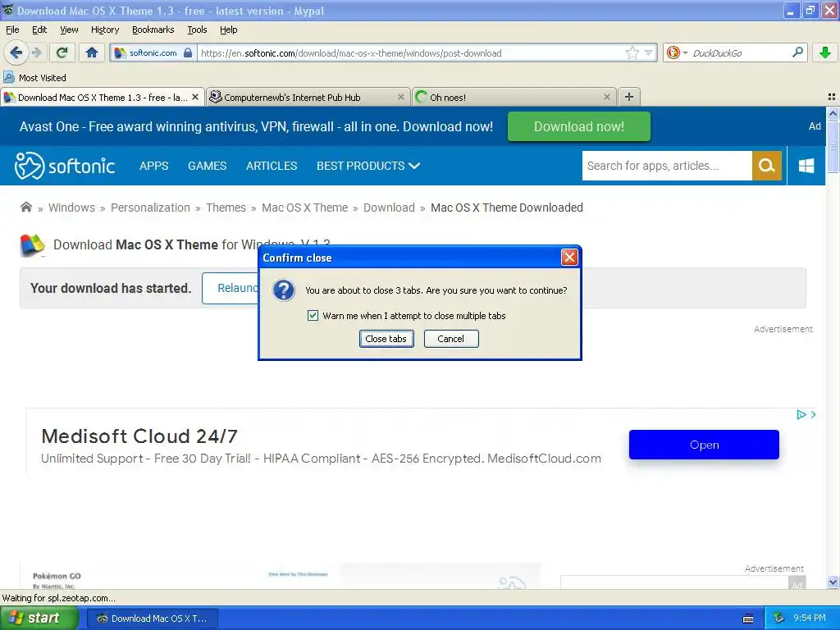Expand the BEST PRODUCTS dropdown
The width and height of the screenshot is (840, 630).
(368, 166)
